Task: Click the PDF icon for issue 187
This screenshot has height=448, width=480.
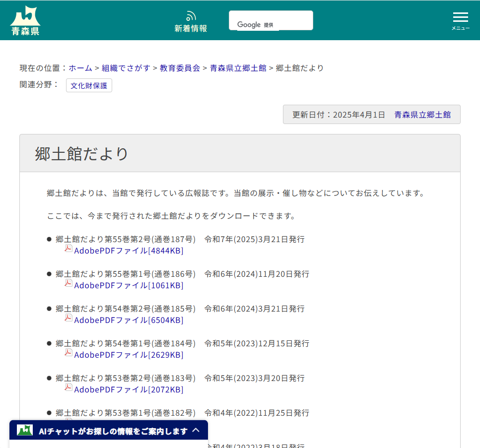Action: pos(69,249)
